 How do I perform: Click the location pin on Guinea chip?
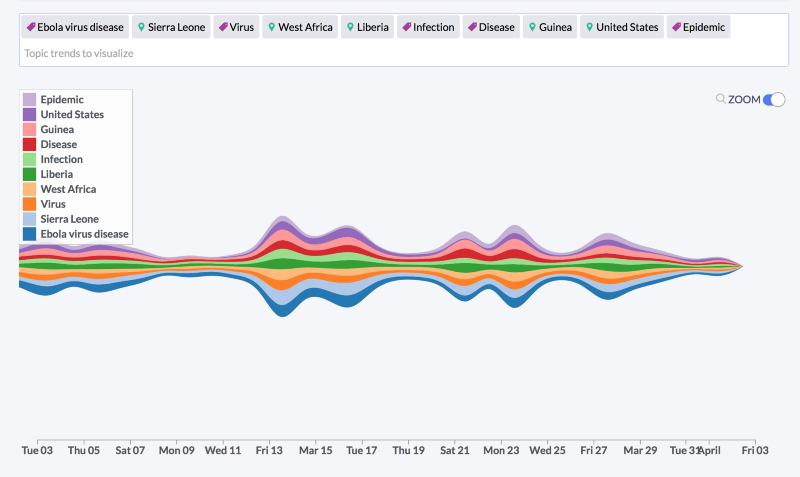[532, 27]
